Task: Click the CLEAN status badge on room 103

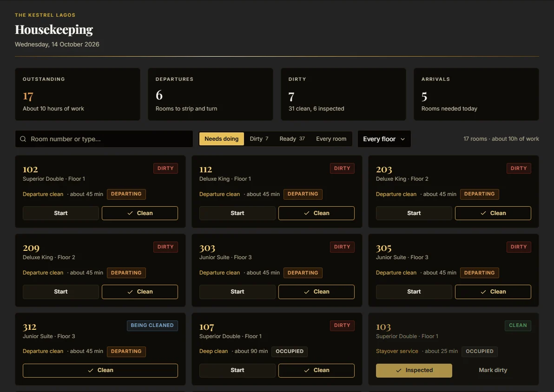Action: [518, 326]
